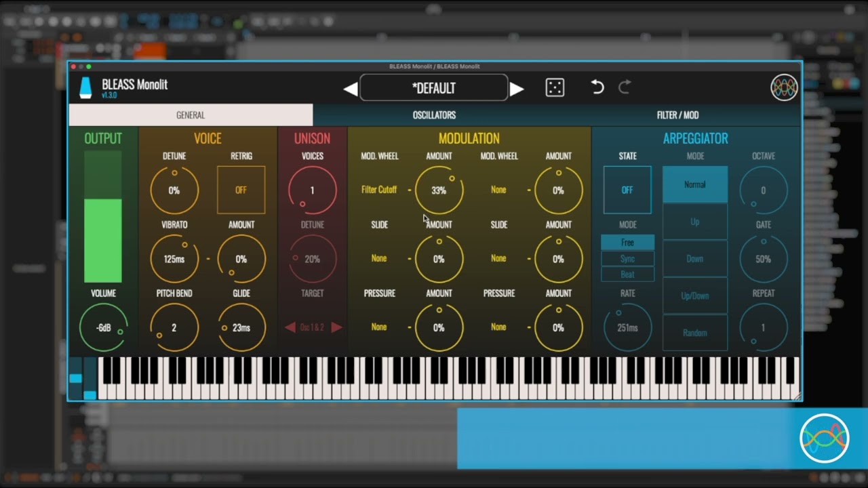Click the first SLIDE AMOUNT 0% knob
The width and height of the screenshot is (868, 488).
click(439, 259)
